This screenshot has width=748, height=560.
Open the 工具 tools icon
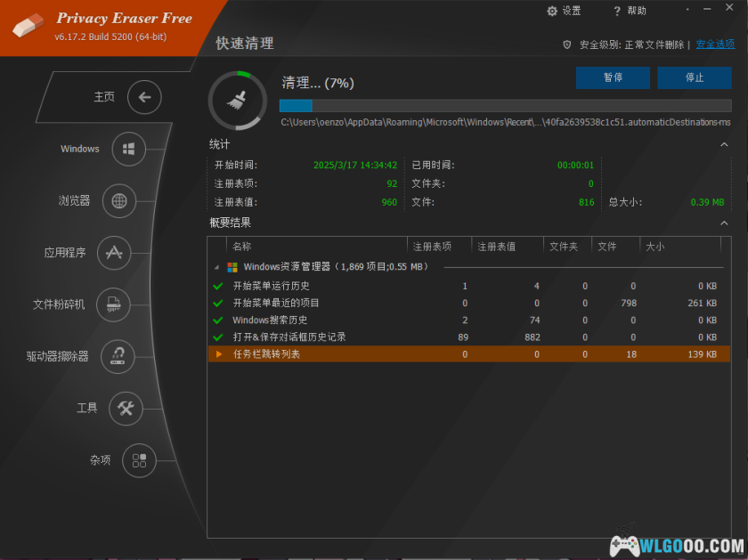(x=127, y=408)
